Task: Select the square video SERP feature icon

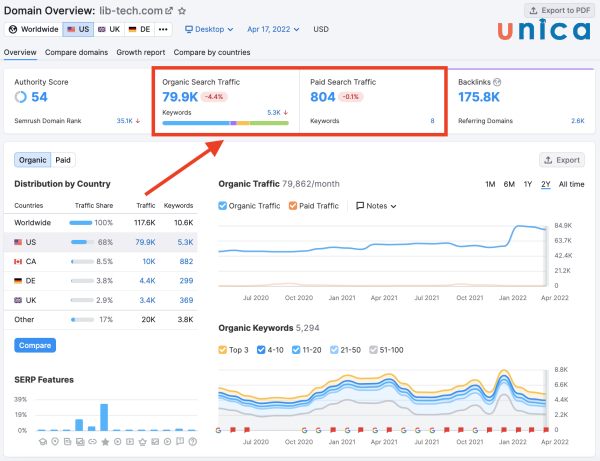Action: tap(130, 442)
